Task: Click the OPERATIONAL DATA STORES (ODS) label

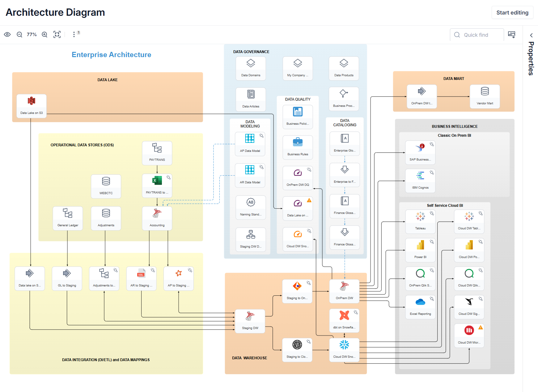Action: tap(82, 145)
